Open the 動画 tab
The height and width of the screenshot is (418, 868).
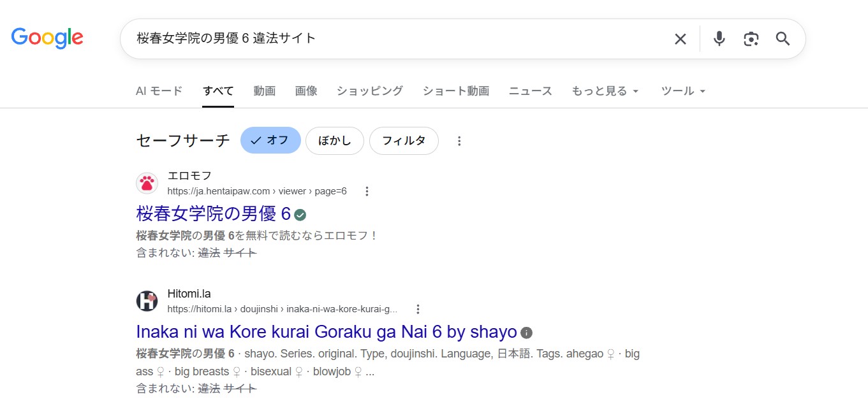[265, 90]
